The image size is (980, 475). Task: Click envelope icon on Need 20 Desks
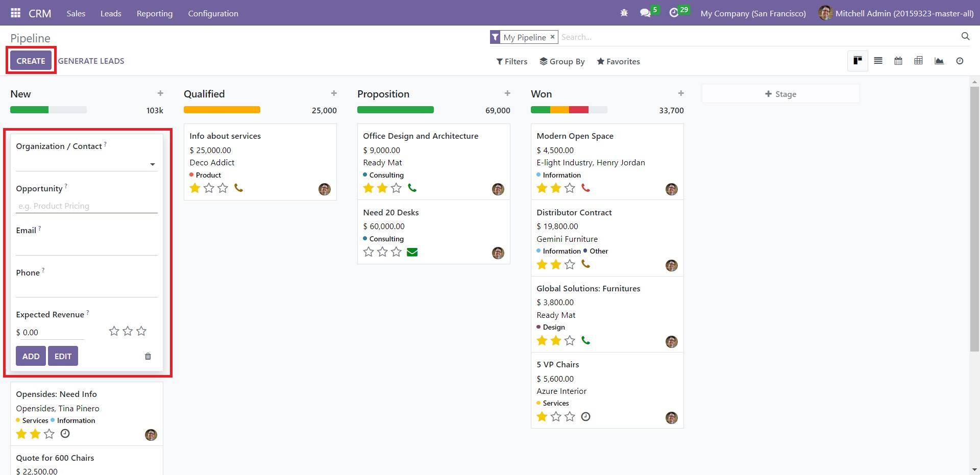click(x=412, y=252)
